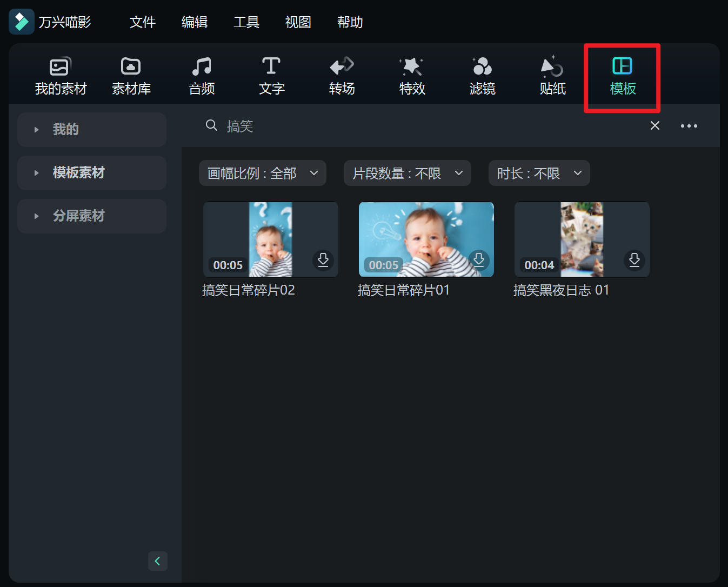Viewport: 728px width, 587px height.
Task: Open the more options ellipsis button
Action: point(689,125)
